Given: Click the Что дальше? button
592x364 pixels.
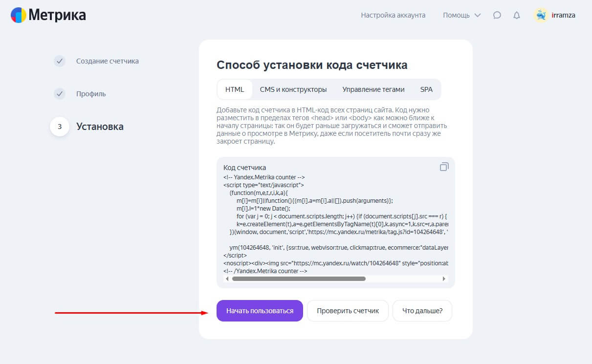Looking at the screenshot, I should [422, 311].
